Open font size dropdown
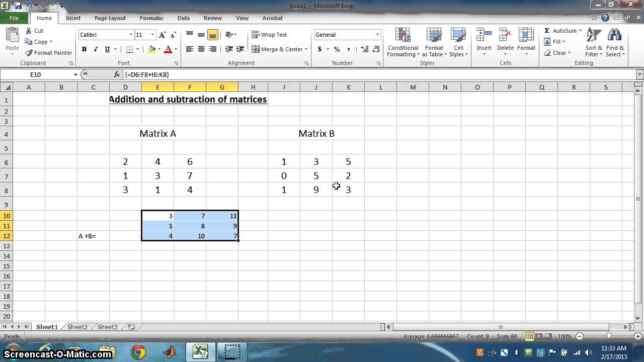The height and width of the screenshot is (362, 644). tap(152, 35)
